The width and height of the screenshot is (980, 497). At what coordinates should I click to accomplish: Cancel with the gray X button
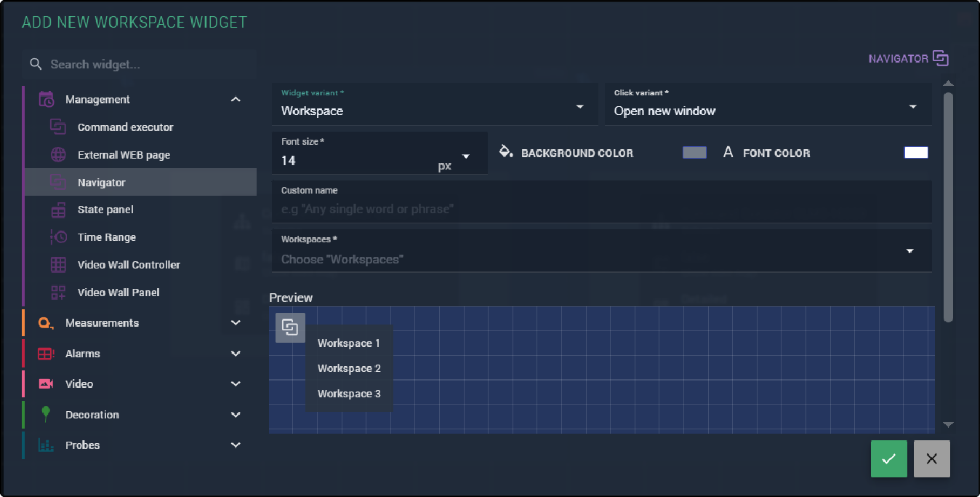click(x=931, y=459)
